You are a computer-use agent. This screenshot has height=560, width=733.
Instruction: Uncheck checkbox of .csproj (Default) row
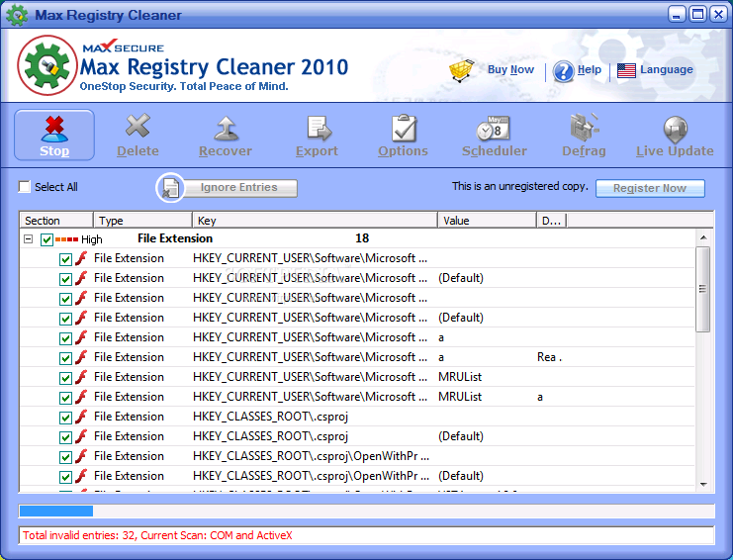pos(65,437)
